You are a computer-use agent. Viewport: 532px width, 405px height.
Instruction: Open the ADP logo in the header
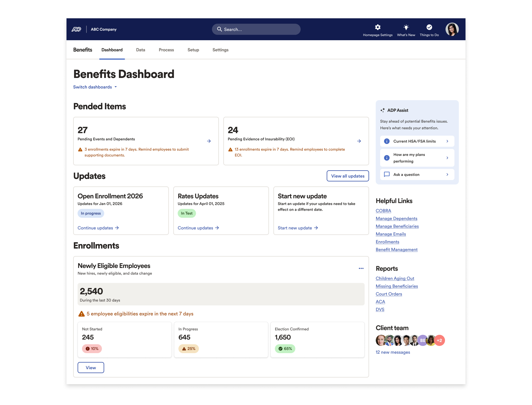pos(77,29)
